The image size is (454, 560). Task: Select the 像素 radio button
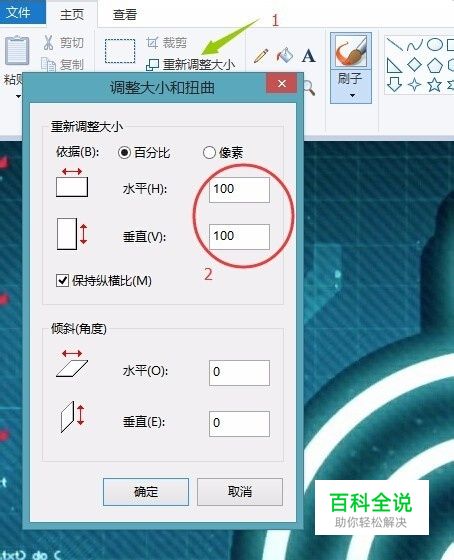209,152
